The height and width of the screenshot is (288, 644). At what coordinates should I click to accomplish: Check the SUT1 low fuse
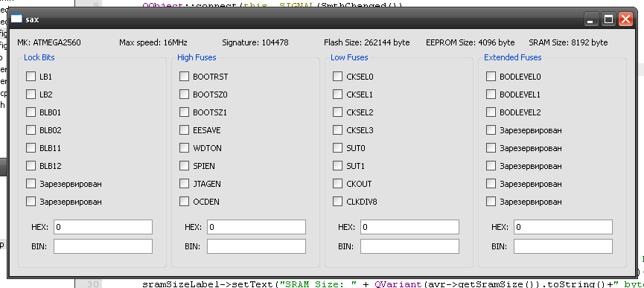(x=337, y=166)
